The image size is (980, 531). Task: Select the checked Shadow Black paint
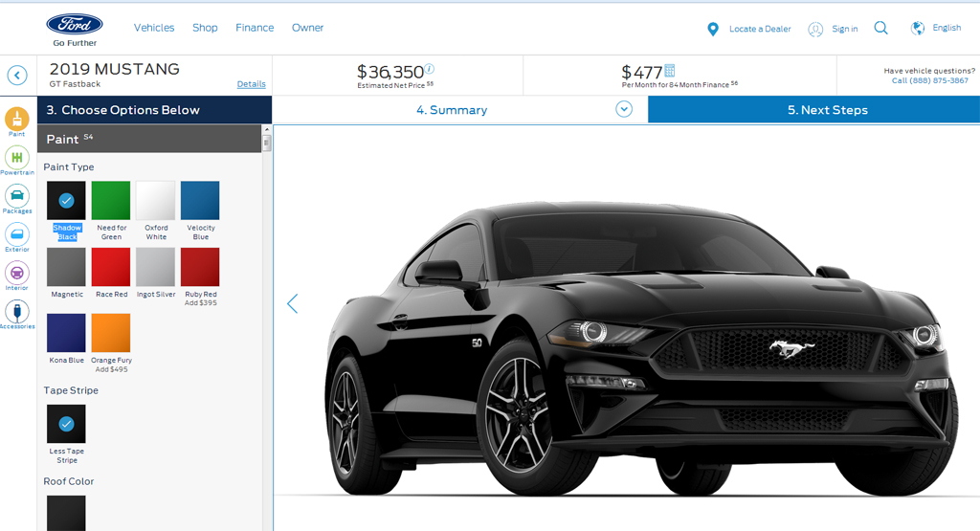(66, 201)
